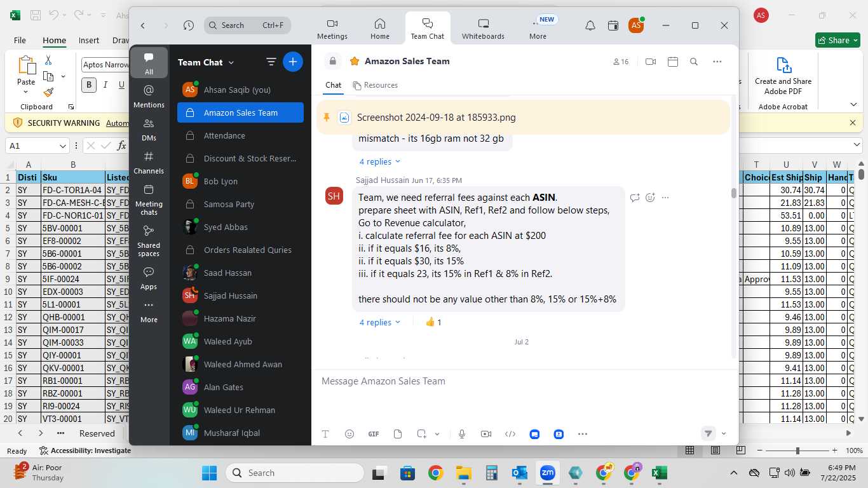Go back using Zoom's back arrow

point(143,25)
